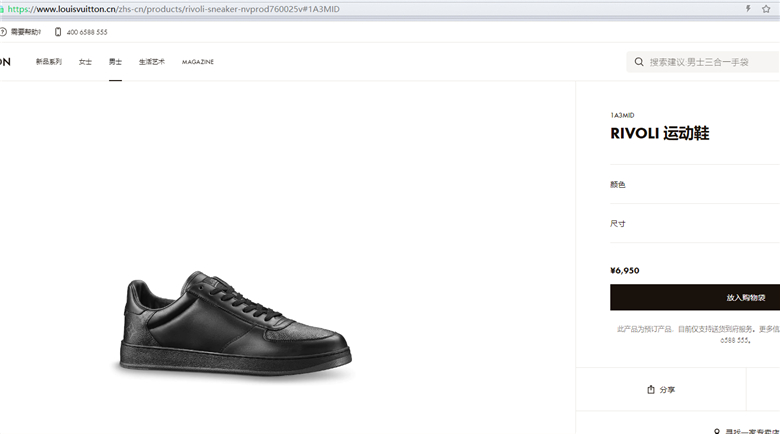The height and width of the screenshot is (434, 780).
Task: Click the 需要帮助 help link
Action: [x=26, y=32]
